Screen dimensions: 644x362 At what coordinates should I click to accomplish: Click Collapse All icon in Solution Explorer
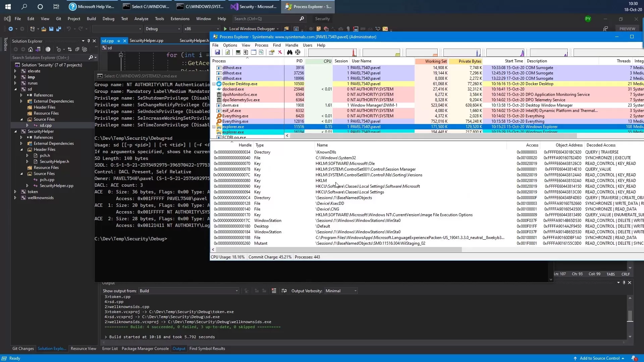click(x=77, y=50)
